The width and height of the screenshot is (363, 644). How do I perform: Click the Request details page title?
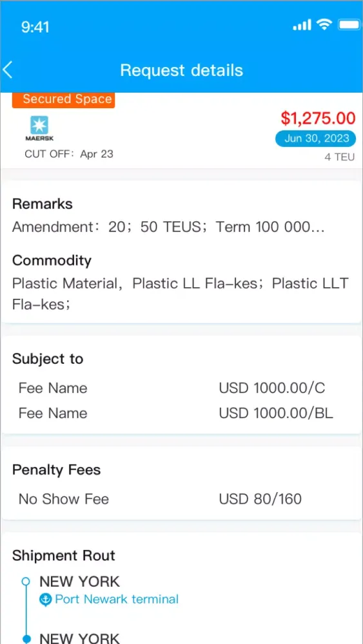pos(182,70)
